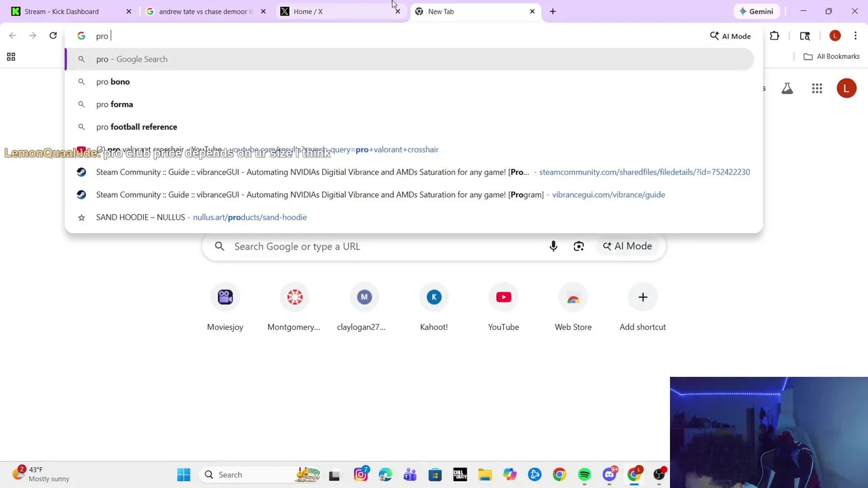Select the 'pro - Google Search' suggestion
The height and width of the screenshot is (488, 868).
[409, 59]
